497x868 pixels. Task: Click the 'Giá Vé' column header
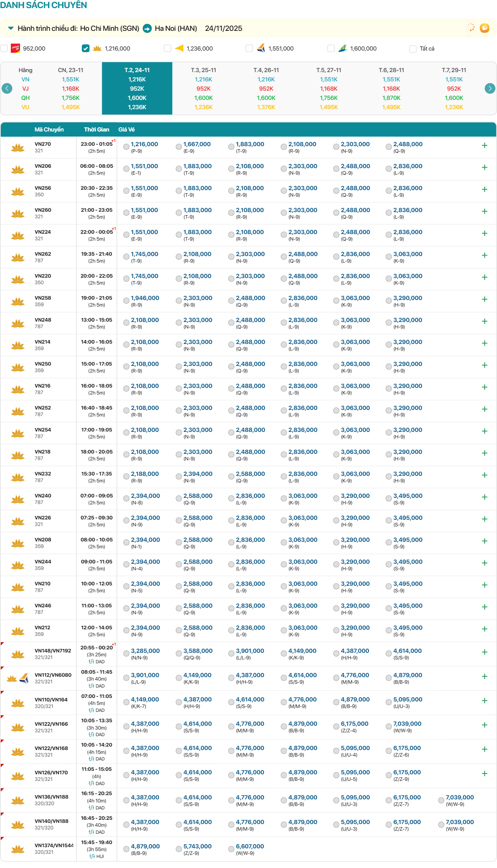126,130
